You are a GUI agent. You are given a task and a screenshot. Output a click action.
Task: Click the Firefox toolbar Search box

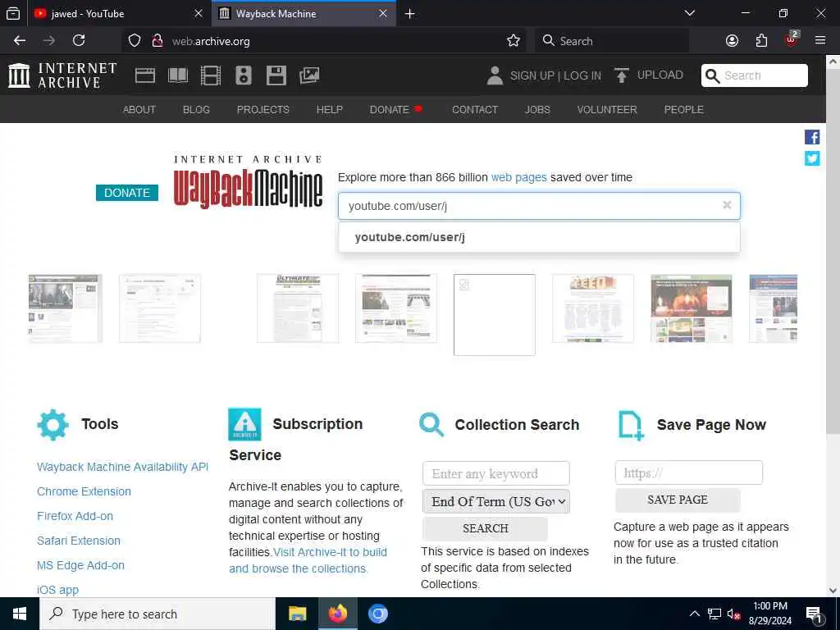(611, 41)
